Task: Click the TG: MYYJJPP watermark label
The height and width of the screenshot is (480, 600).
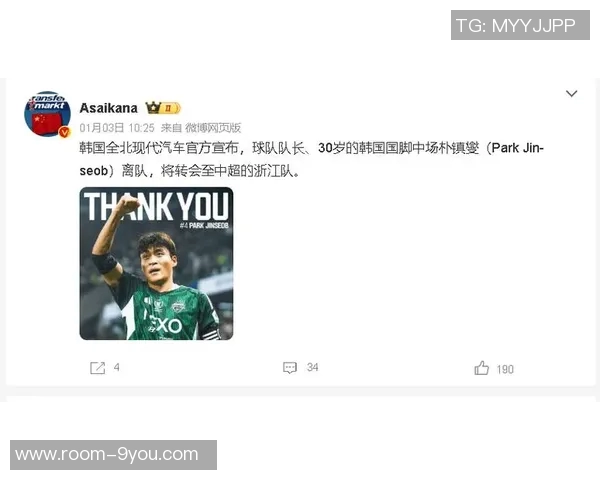Action: (520, 25)
